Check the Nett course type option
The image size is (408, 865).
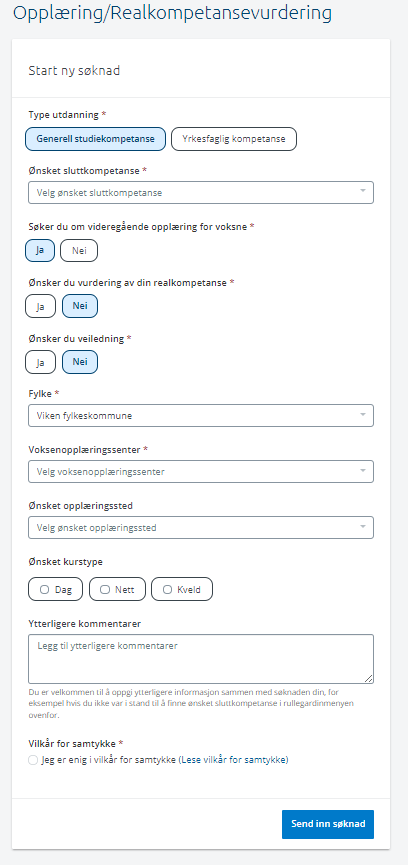[117, 589]
